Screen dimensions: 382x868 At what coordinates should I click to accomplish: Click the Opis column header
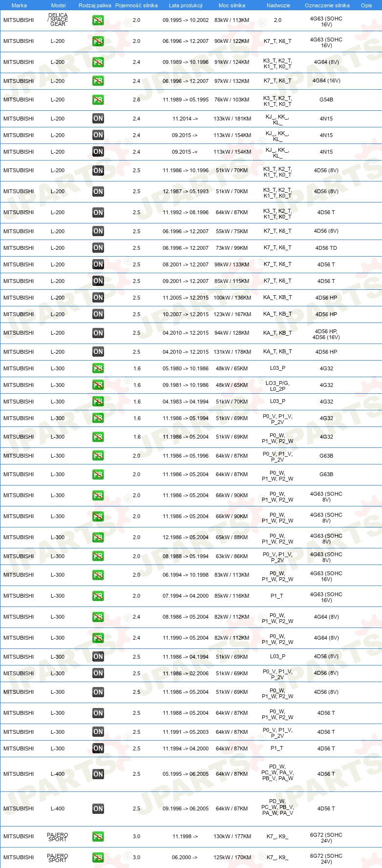point(366,5)
